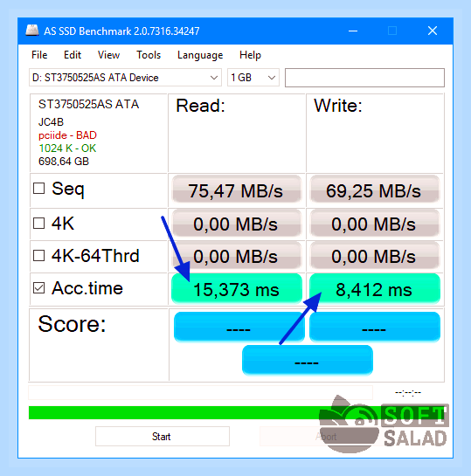Click the Abort button
This screenshot has height=476, width=471.
coord(326,437)
